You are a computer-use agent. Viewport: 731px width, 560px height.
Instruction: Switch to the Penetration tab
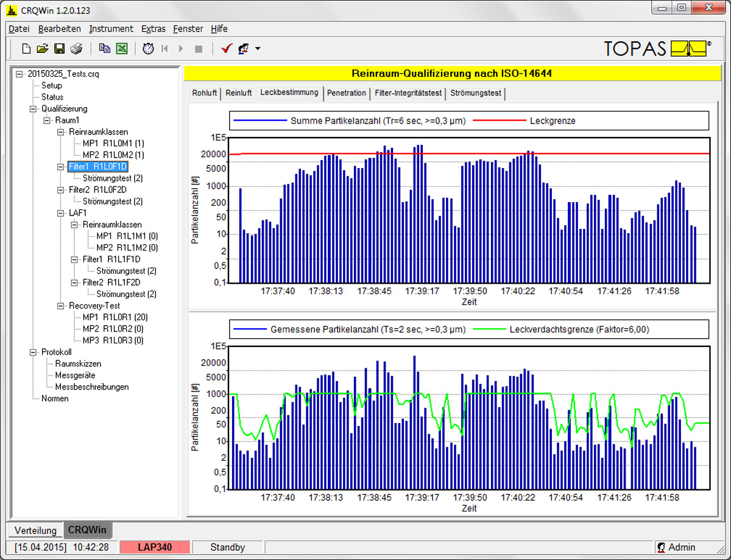click(347, 93)
